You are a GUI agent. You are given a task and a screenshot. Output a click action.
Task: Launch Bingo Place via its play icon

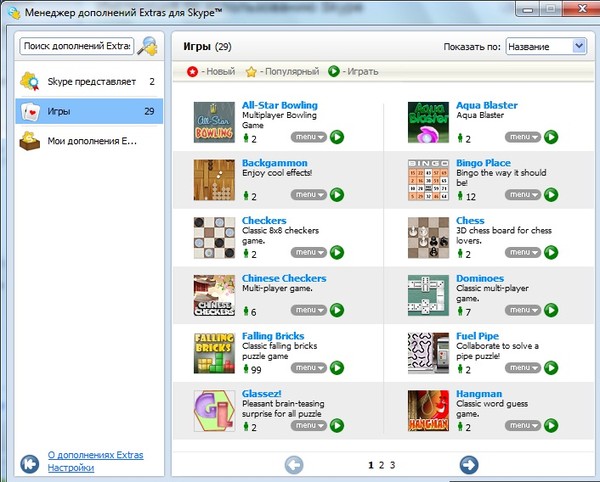point(551,195)
